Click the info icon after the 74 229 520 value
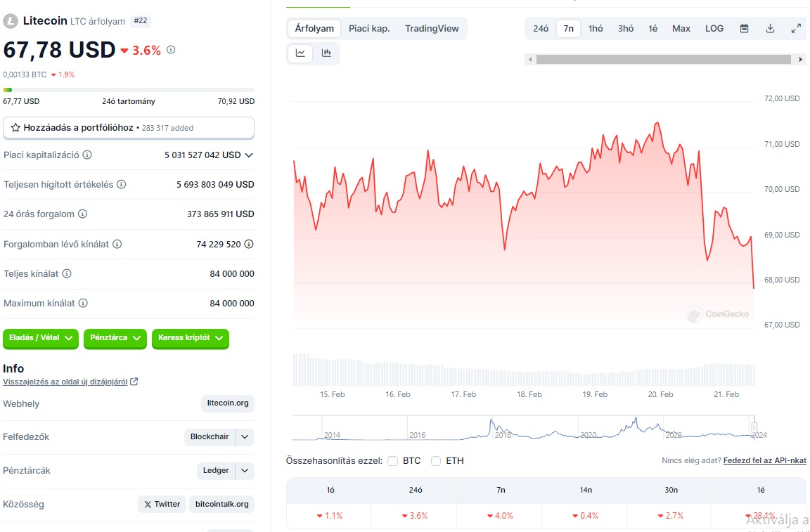The width and height of the screenshot is (810, 532). point(249,244)
